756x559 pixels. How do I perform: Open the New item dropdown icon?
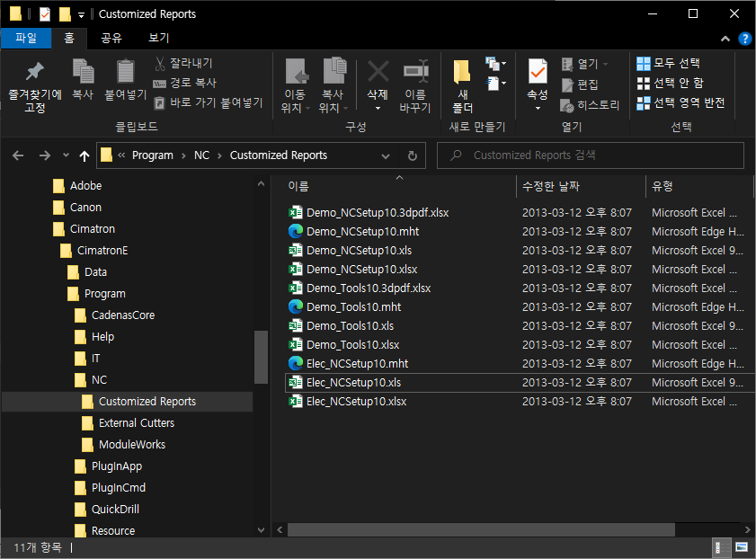click(x=495, y=63)
